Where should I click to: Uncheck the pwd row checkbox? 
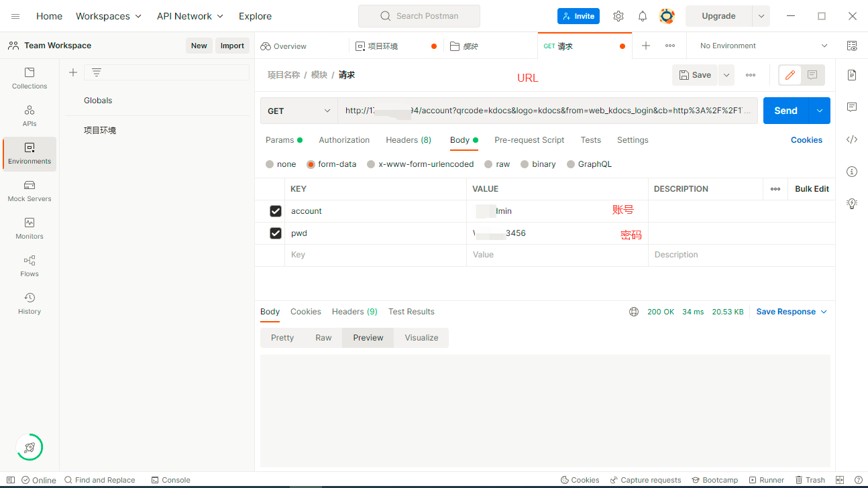[x=275, y=233]
